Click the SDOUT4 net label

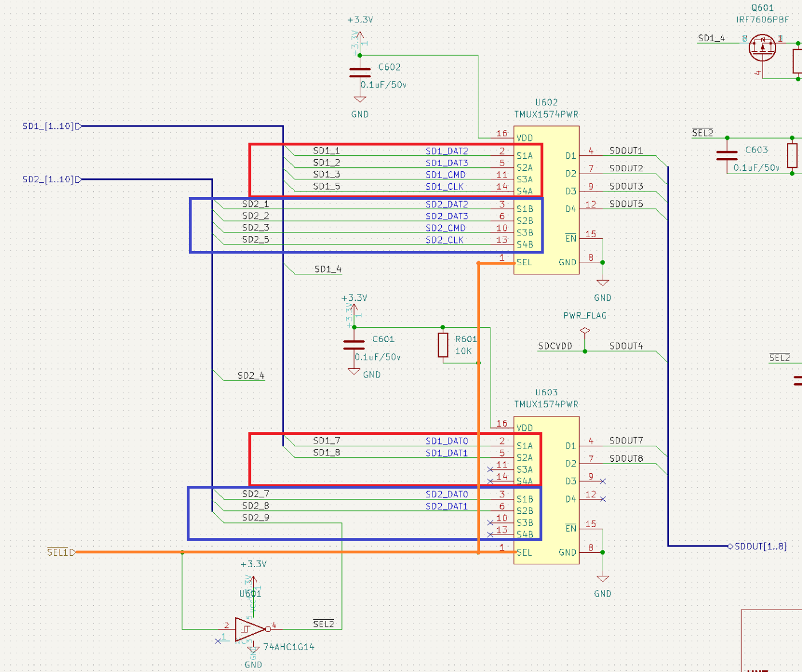pos(626,346)
